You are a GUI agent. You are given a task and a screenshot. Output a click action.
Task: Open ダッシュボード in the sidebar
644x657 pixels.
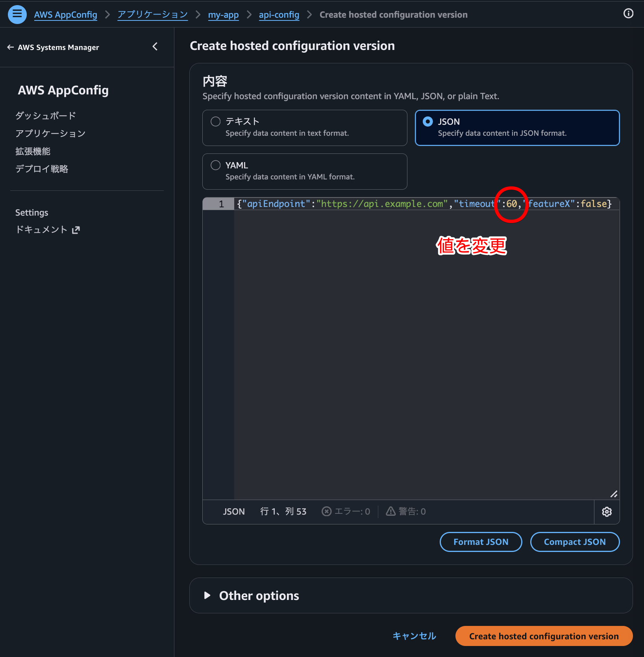click(x=46, y=116)
